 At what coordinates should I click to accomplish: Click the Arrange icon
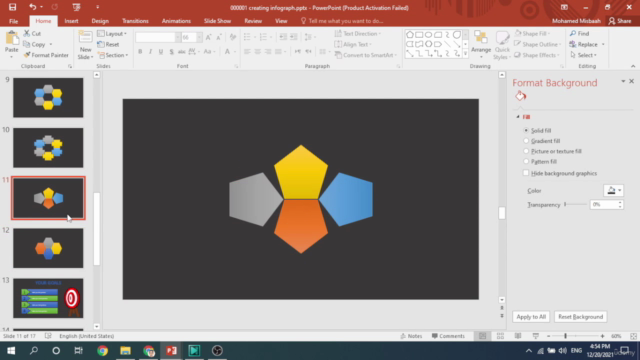(x=481, y=38)
